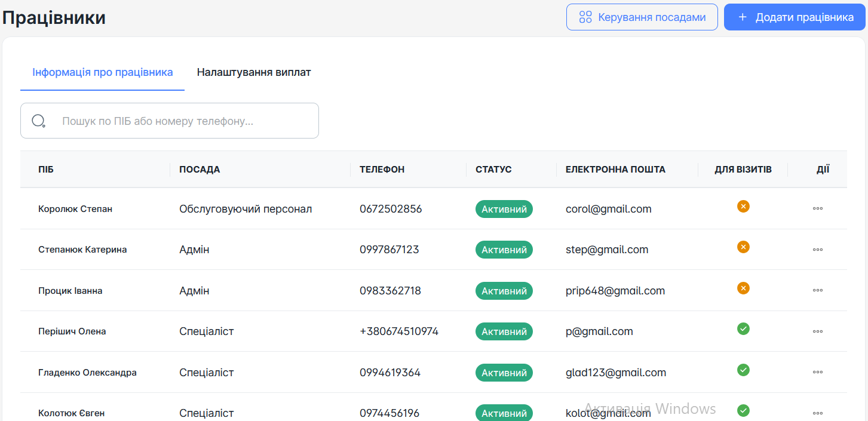Click the search field for ПІБ or phone
Image resolution: width=868 pixels, height=421 pixels.
170,121
